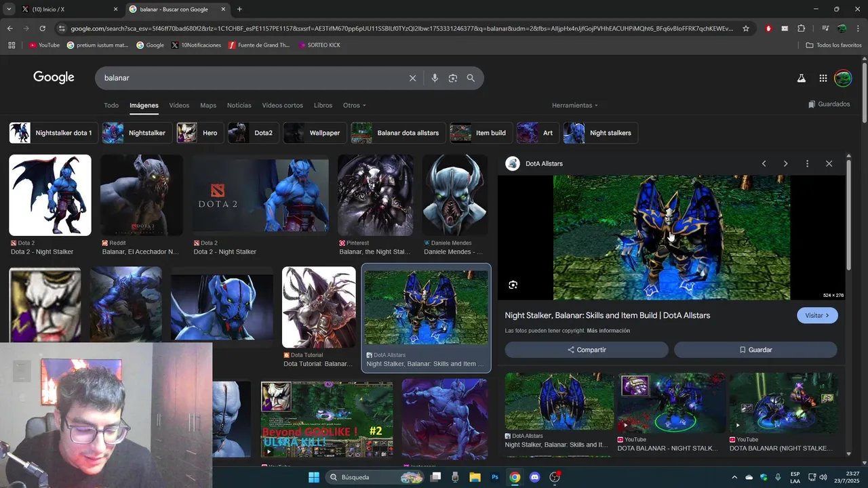Image resolution: width=868 pixels, height=488 pixels.
Task: Open Google account profile avatar
Action: [843, 78]
